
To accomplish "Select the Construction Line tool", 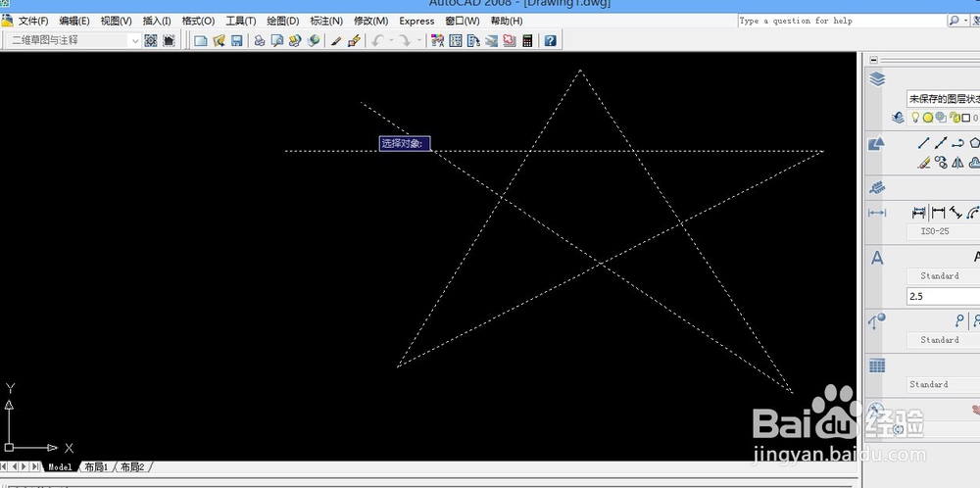I will pos(941,143).
